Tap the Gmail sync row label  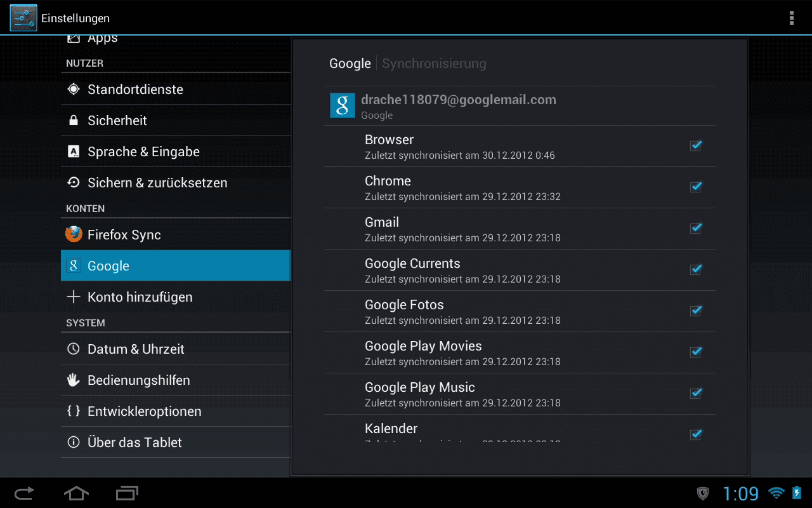coord(382,222)
